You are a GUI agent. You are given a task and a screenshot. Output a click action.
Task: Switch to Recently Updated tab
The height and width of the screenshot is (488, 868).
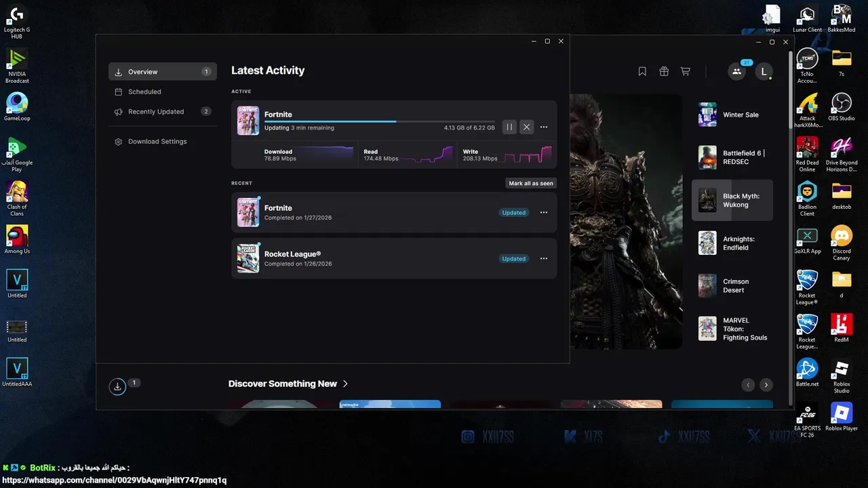[163, 112]
